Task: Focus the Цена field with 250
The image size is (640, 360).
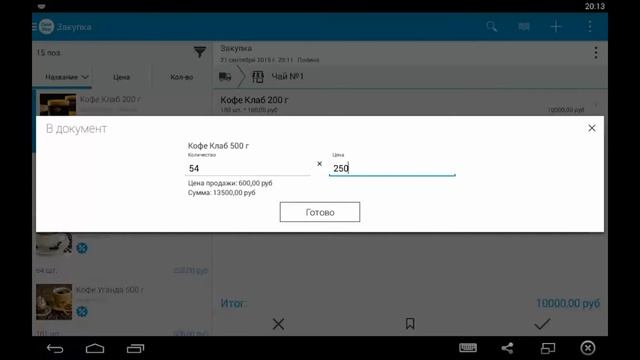Action: coord(392,168)
